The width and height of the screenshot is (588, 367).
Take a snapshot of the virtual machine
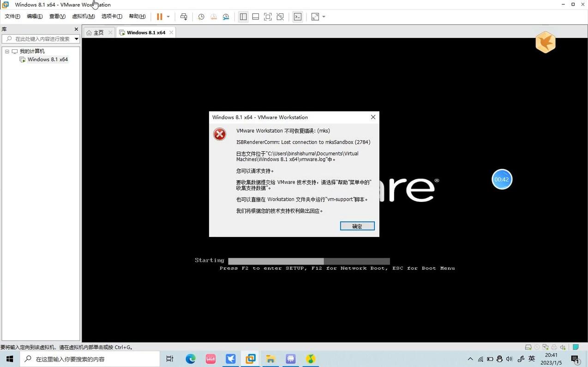click(x=201, y=17)
